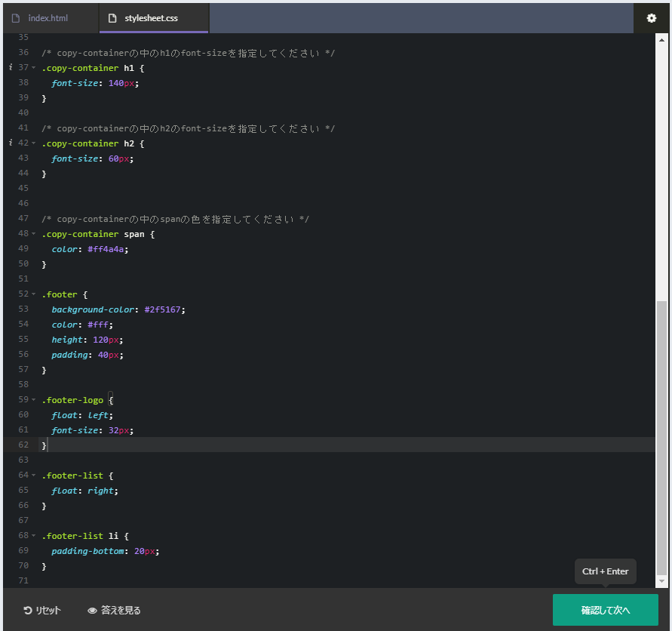This screenshot has height=631, width=672.
Task: Click line number 71 in the gutter
Action: click(x=23, y=580)
